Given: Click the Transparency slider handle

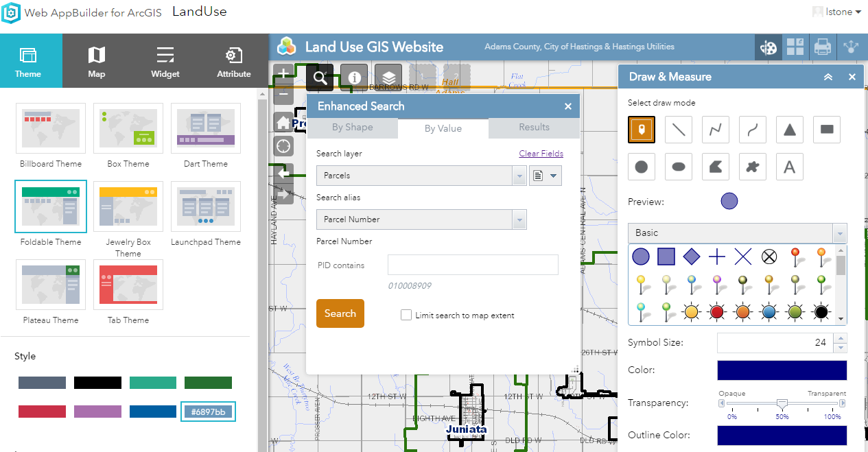Looking at the screenshot, I should coord(782,404).
